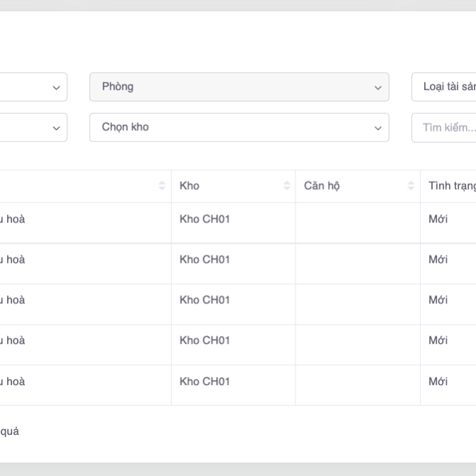Click the 'u hoà' cell in the last row
476x476 pixels.
pyautogui.click(x=13, y=382)
